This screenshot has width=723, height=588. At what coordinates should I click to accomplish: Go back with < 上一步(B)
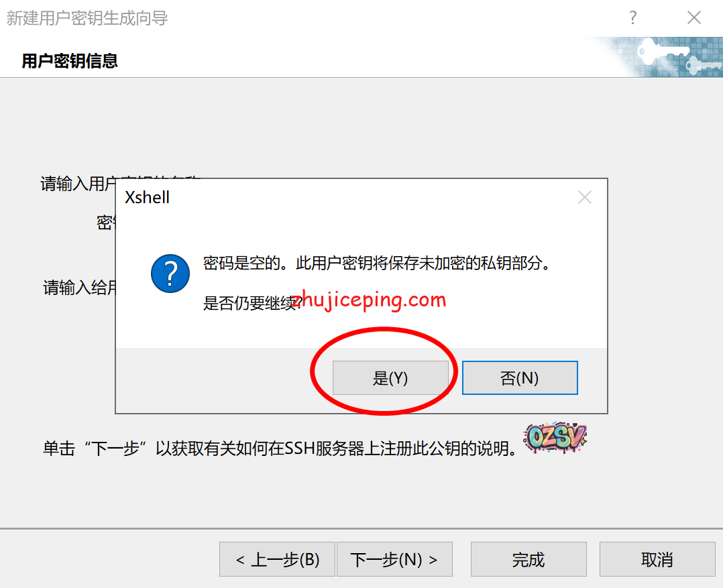pos(277,559)
